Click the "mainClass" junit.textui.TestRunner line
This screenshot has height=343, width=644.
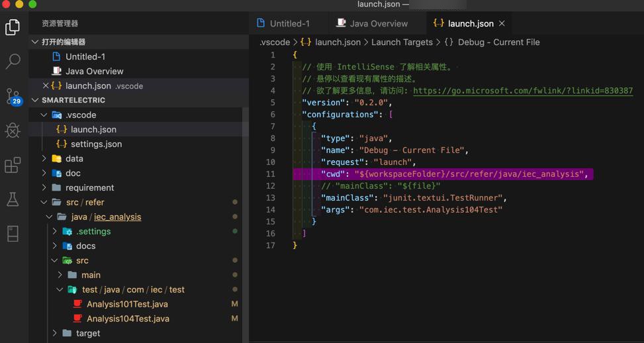(414, 198)
